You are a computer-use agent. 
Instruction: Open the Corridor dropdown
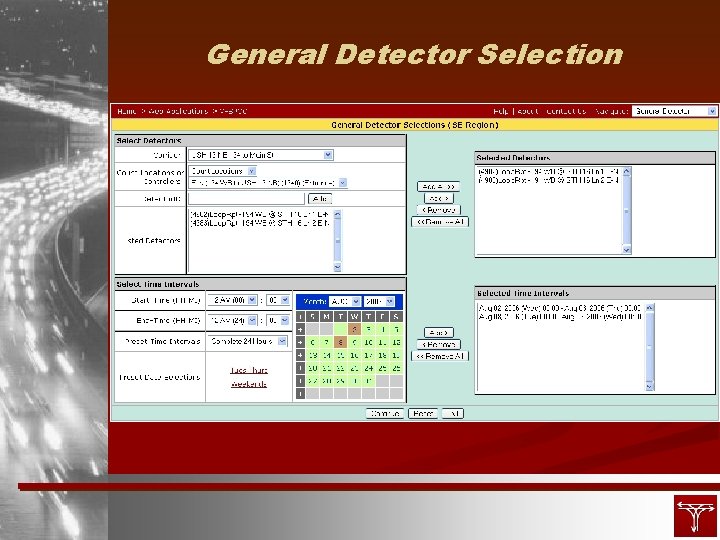[260, 155]
